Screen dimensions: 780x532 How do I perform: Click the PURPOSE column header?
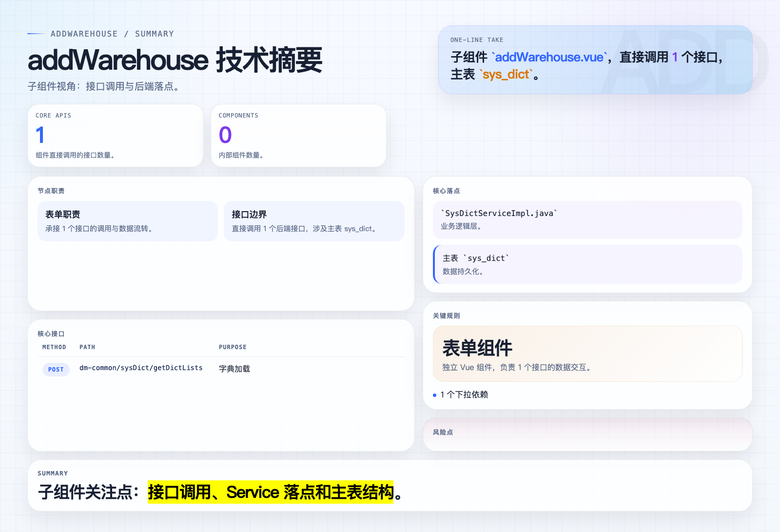pyautogui.click(x=233, y=347)
